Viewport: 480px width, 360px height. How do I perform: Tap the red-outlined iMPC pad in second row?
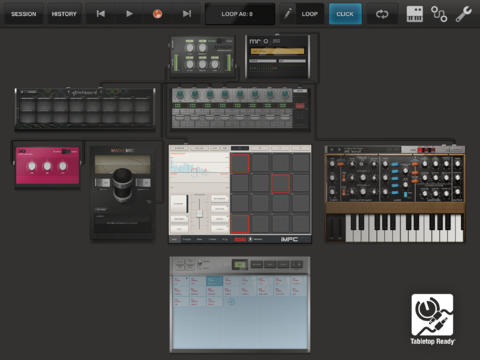[280, 183]
